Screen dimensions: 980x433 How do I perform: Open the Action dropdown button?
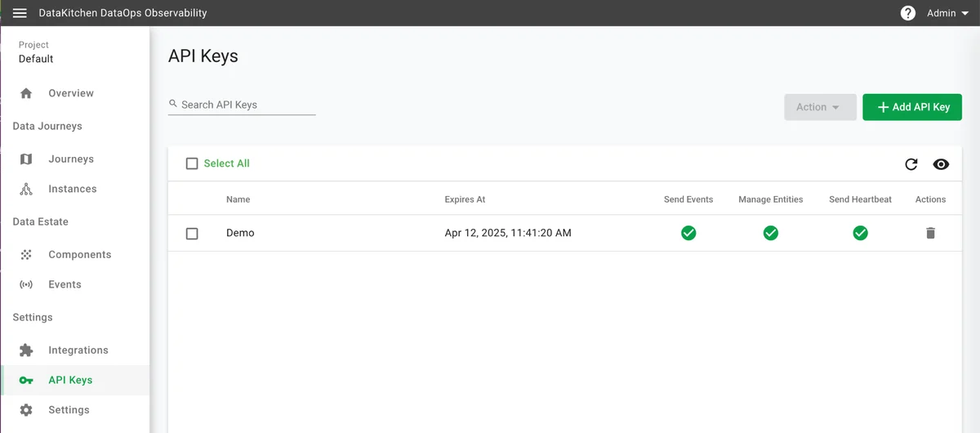(x=820, y=107)
